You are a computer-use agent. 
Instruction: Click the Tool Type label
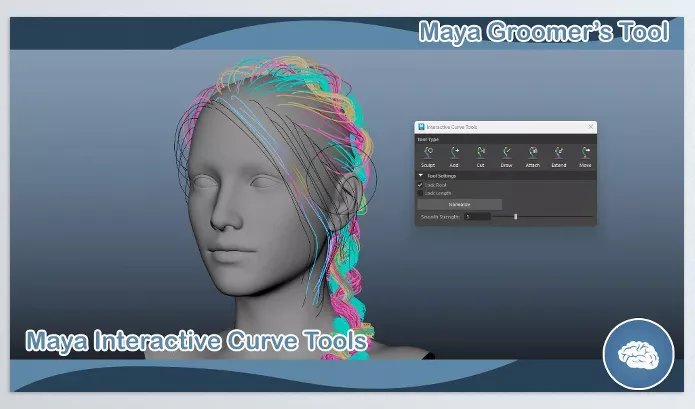[x=428, y=140]
